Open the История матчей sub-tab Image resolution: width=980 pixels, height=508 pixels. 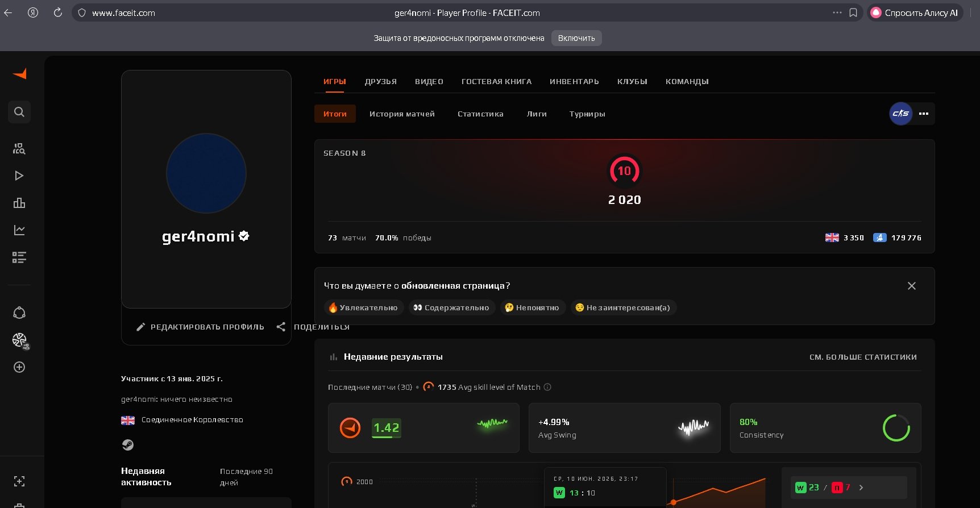click(x=402, y=114)
